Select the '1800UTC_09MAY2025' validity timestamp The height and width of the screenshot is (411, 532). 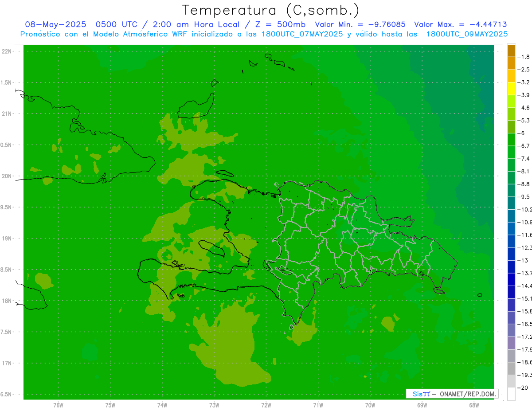[x=467, y=34]
